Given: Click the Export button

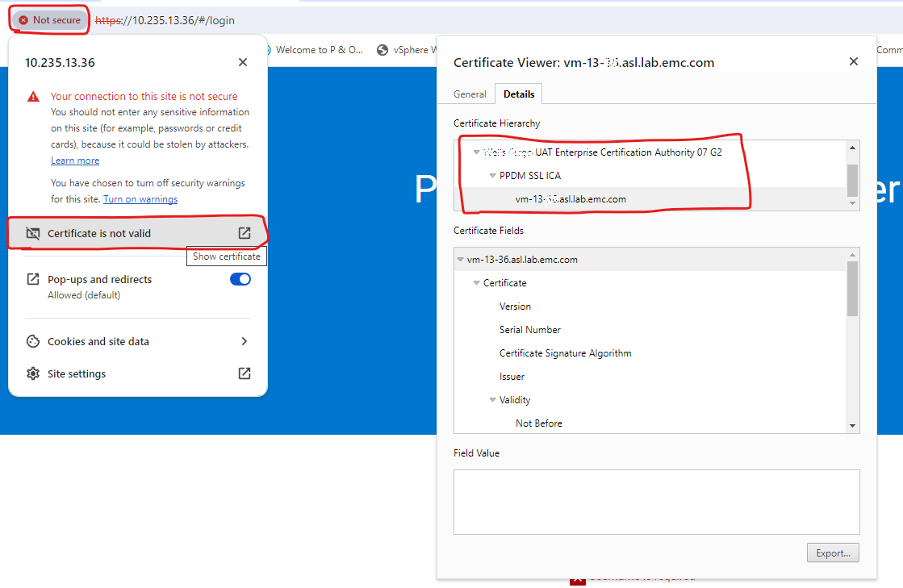Looking at the screenshot, I should (x=833, y=553).
